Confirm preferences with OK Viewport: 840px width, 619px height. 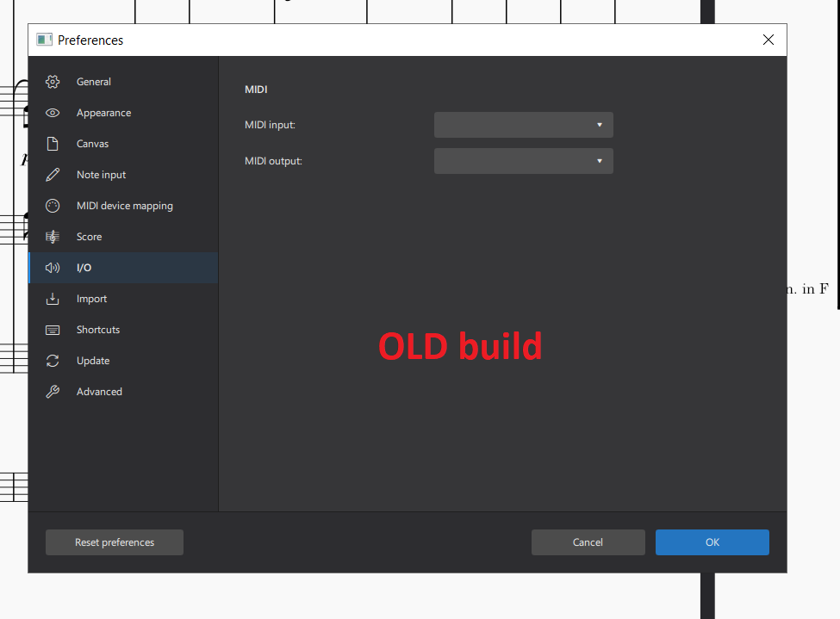click(712, 542)
